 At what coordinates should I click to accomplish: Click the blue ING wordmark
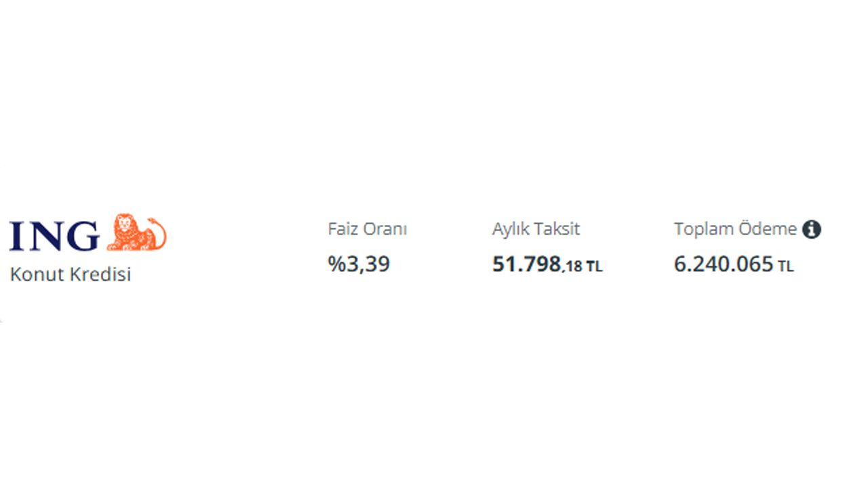[x=54, y=236]
